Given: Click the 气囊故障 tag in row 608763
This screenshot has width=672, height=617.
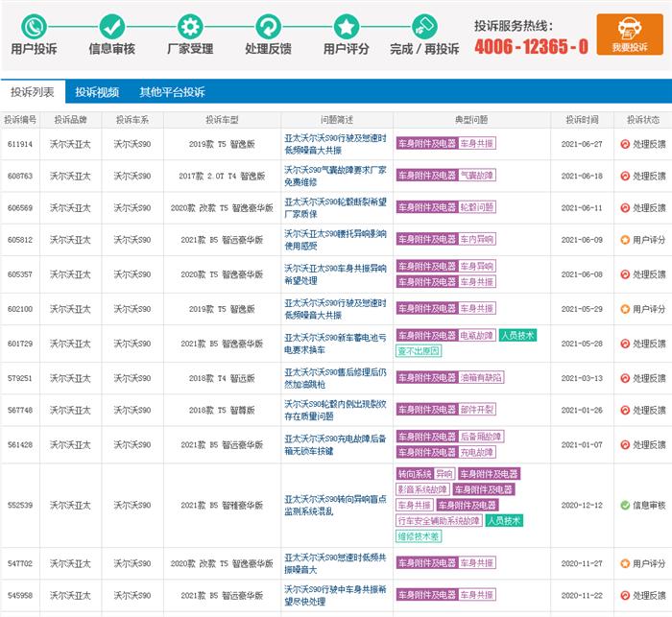Looking at the screenshot, I should 477,176.
